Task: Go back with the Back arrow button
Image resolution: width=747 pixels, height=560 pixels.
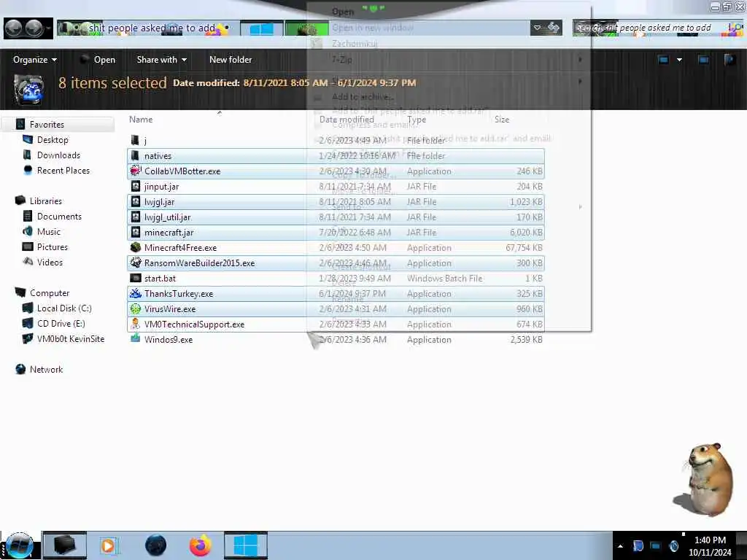Action: [13, 28]
